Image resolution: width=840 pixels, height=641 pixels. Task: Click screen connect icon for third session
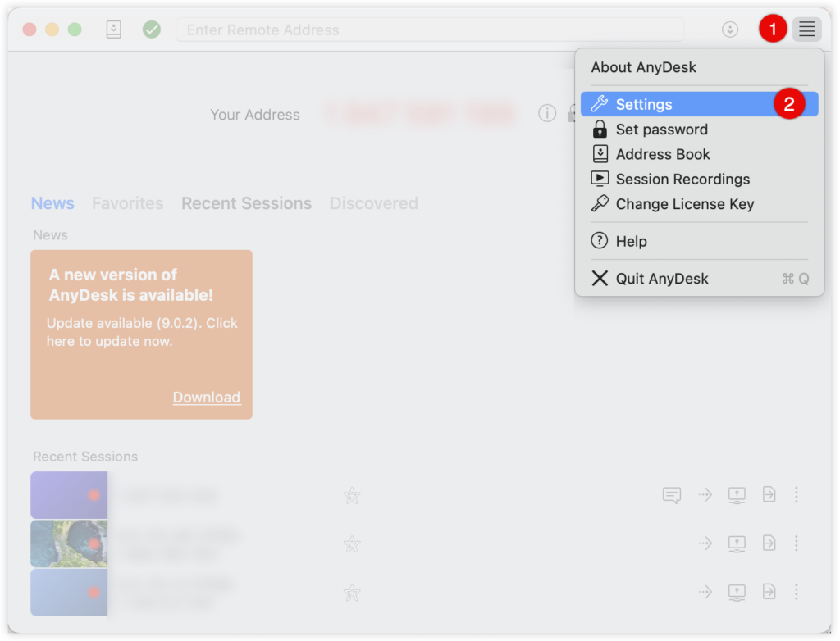coord(737,592)
